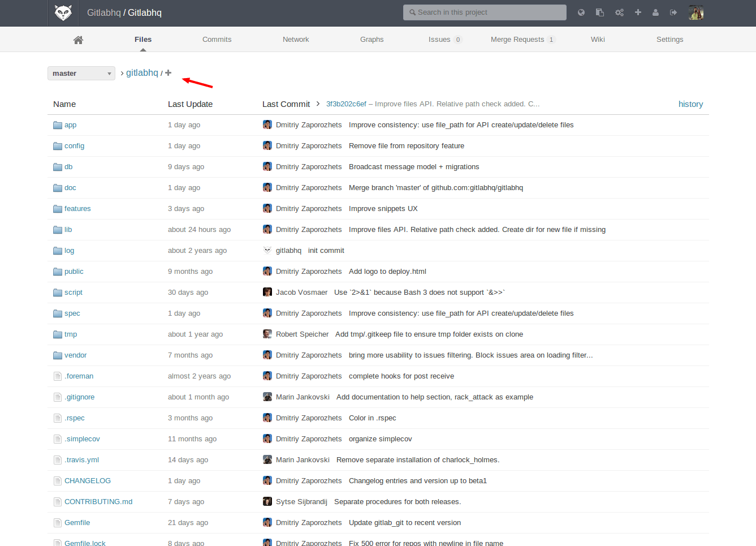Open public area via globe icon
The height and width of the screenshot is (546, 756).
[581, 12]
